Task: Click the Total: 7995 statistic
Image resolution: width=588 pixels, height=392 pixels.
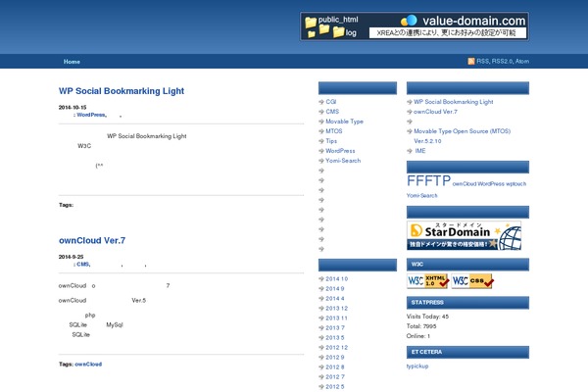Action: pos(421,326)
